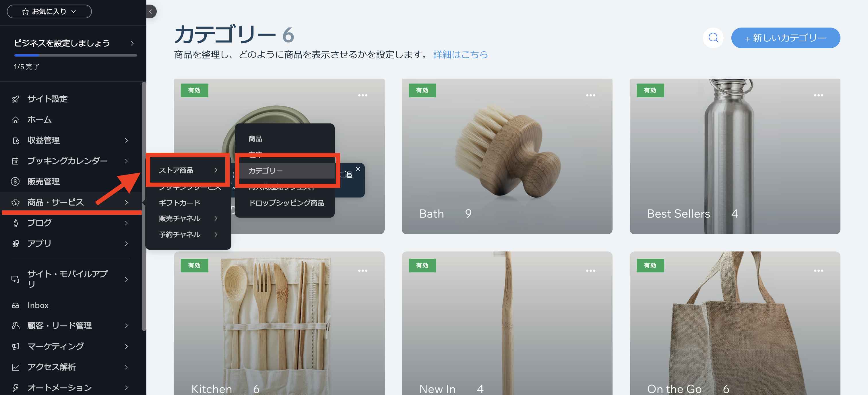Choose ドロップシッピング商品 in the flyout menu
Image resolution: width=868 pixels, height=395 pixels.
(286, 203)
